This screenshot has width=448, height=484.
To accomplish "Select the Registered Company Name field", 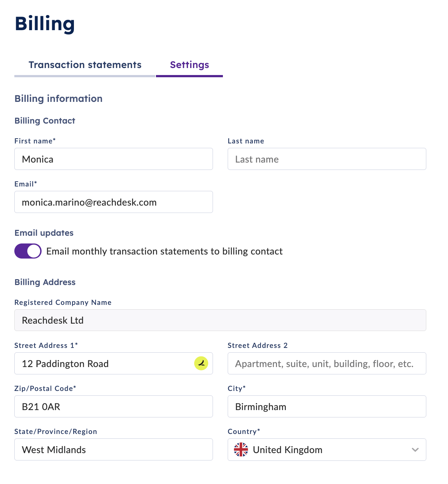I will [220, 320].
